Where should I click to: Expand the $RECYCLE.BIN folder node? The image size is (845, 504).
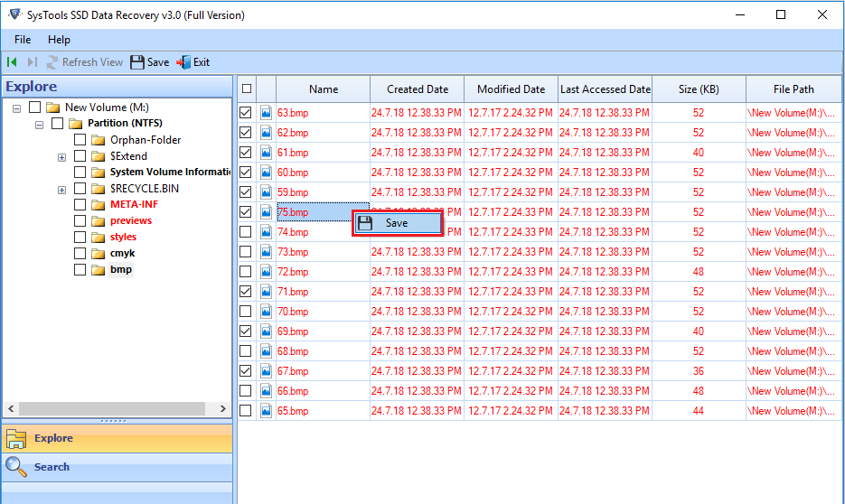coord(62,190)
